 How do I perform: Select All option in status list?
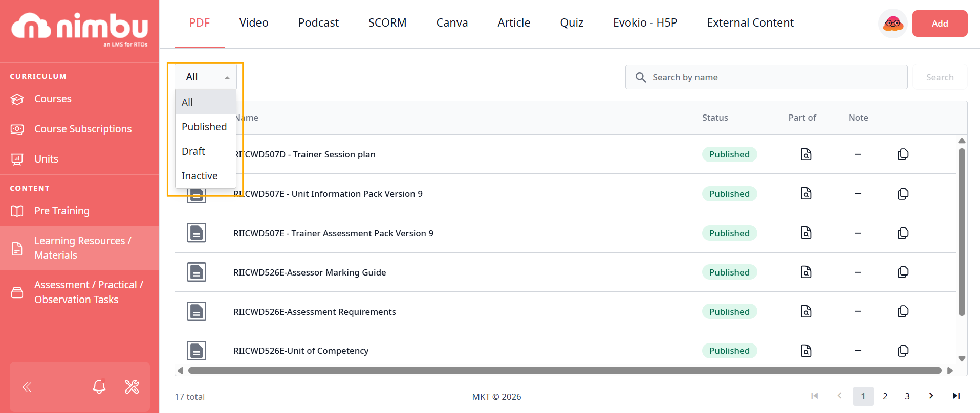click(x=206, y=102)
